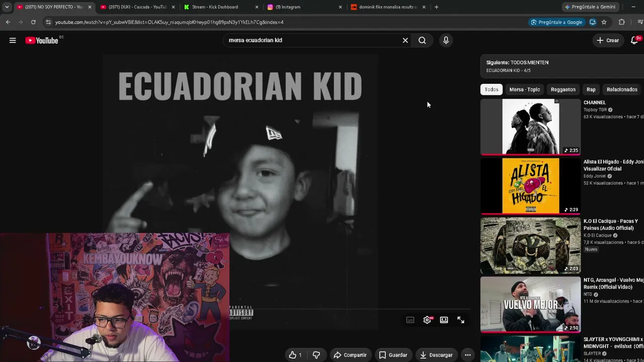
Task: Close the NO SOY PERFECTO tab
Action: click(90, 7)
